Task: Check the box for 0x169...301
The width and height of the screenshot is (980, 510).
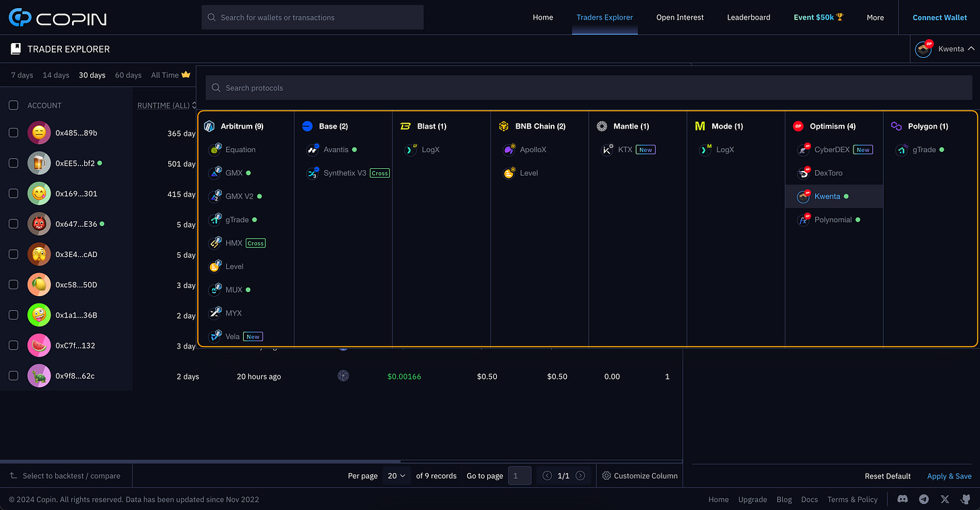Action: click(13, 193)
